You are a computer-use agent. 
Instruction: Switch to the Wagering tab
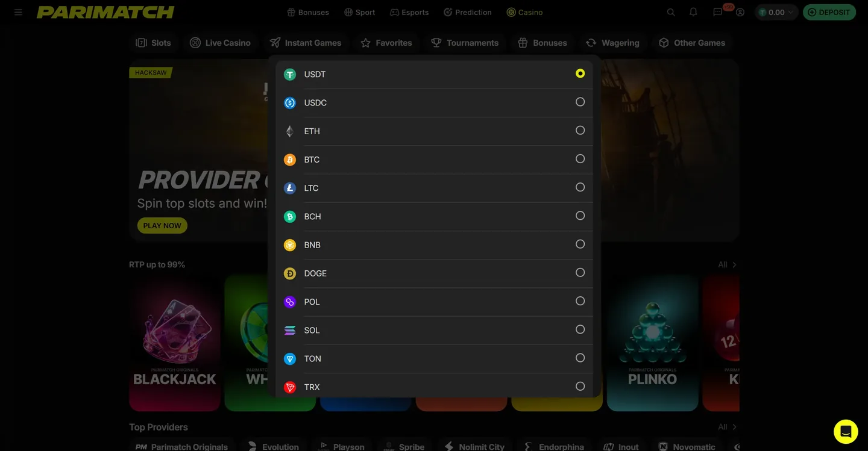point(612,43)
